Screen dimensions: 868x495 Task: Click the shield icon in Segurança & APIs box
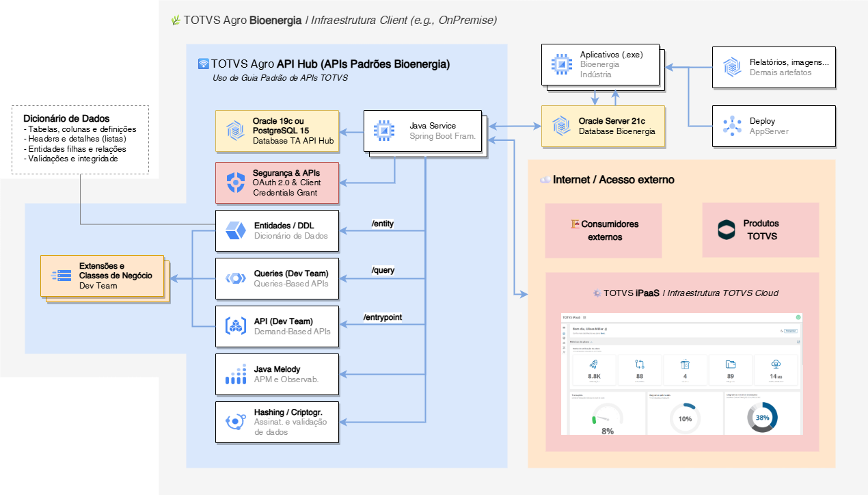(236, 183)
